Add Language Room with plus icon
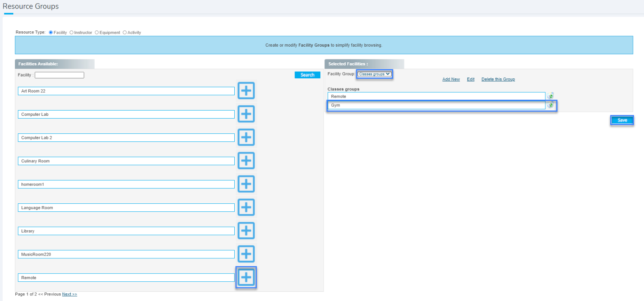Screen dimensions: 644x301 tap(246, 207)
